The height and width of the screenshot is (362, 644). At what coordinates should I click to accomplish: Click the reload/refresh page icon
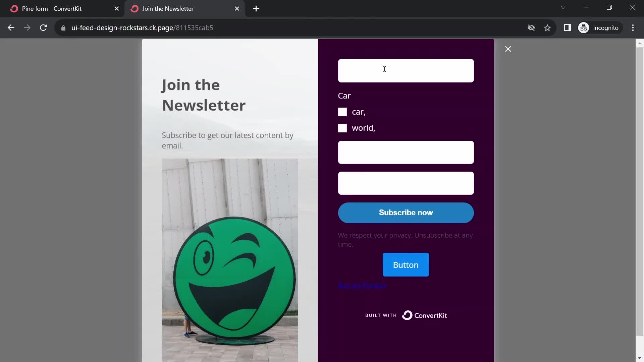coord(43,27)
